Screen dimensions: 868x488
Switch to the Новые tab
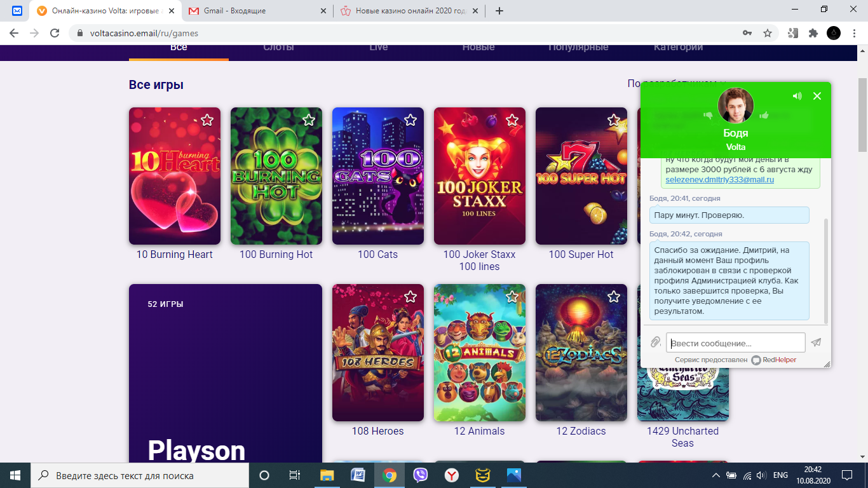[478, 48]
